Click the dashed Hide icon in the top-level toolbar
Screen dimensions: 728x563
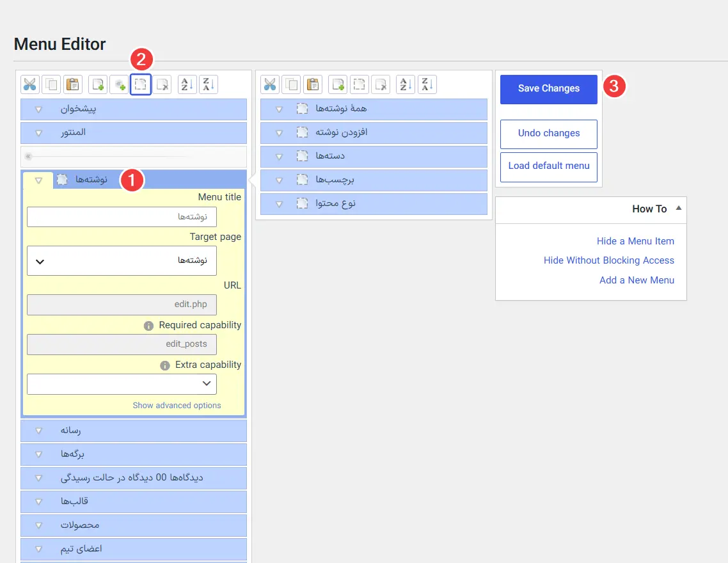click(x=141, y=84)
